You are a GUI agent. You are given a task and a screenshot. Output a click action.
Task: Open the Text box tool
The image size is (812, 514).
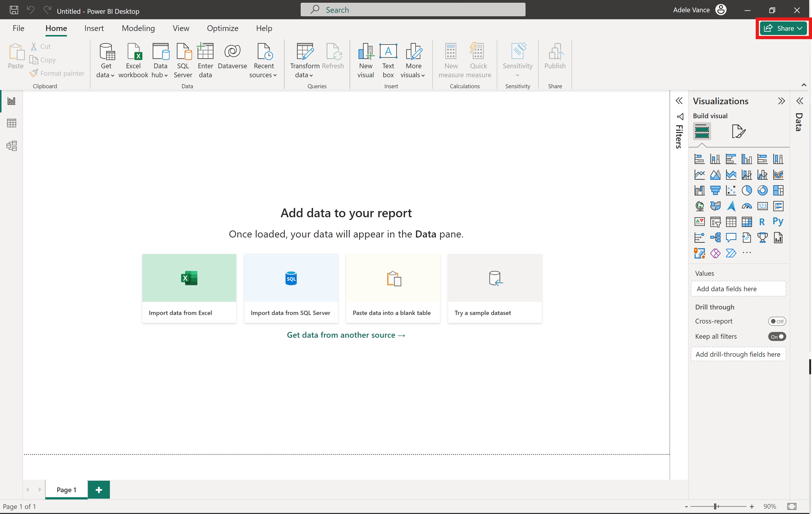[x=388, y=61]
